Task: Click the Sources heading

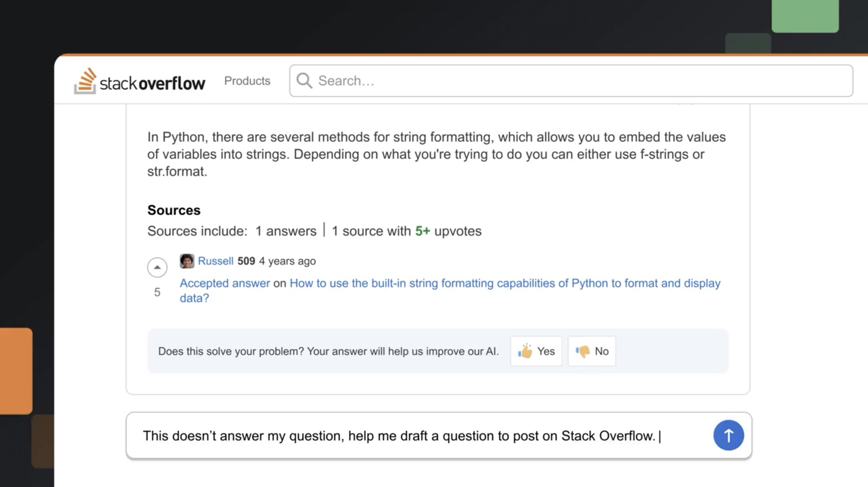Action: [174, 210]
